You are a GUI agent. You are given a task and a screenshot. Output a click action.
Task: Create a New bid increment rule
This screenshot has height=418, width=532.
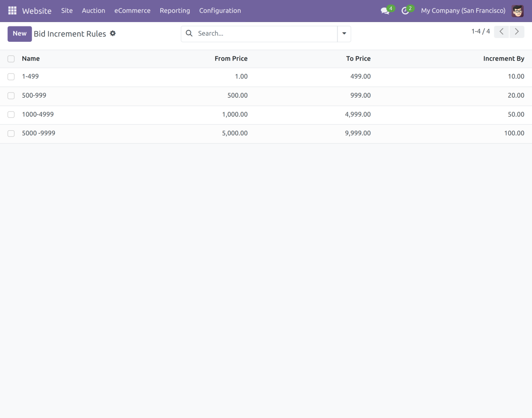[x=20, y=34]
